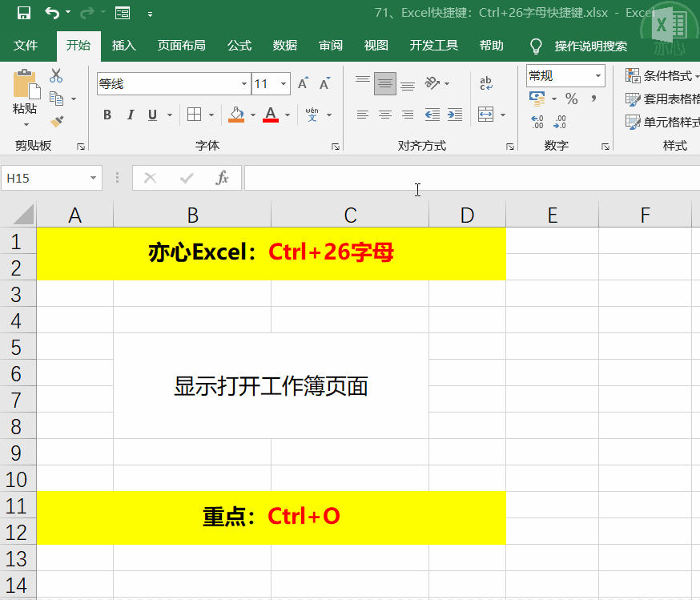Switch to the 开发工具 tab
This screenshot has height=600, width=700.
(434, 46)
